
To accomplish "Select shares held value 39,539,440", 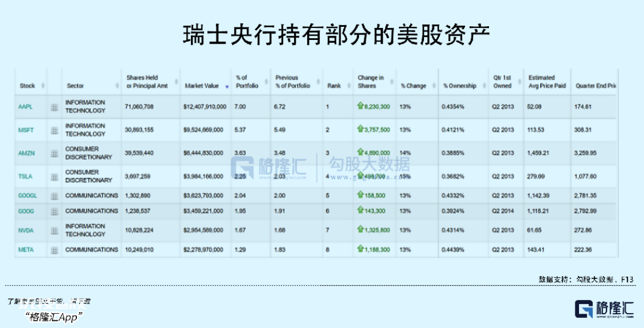I will coord(139,153).
